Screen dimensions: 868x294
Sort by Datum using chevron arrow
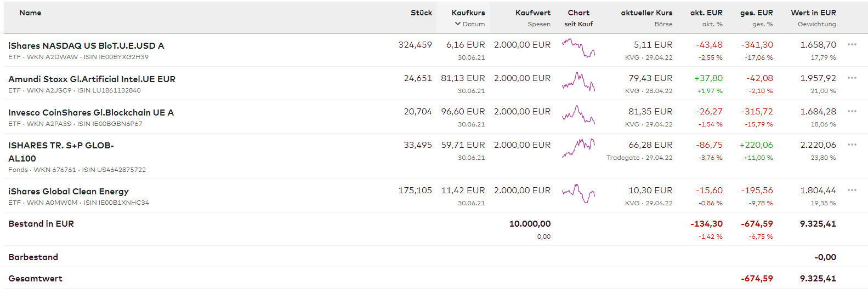458,24
